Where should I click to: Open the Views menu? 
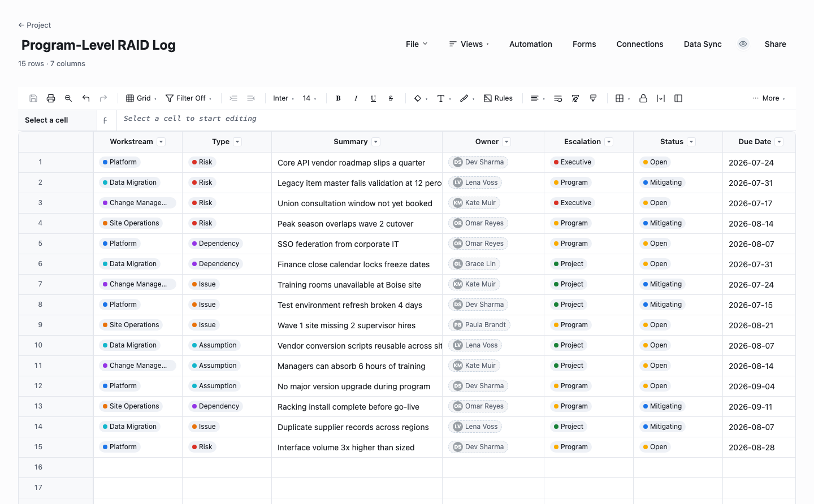[469, 44]
